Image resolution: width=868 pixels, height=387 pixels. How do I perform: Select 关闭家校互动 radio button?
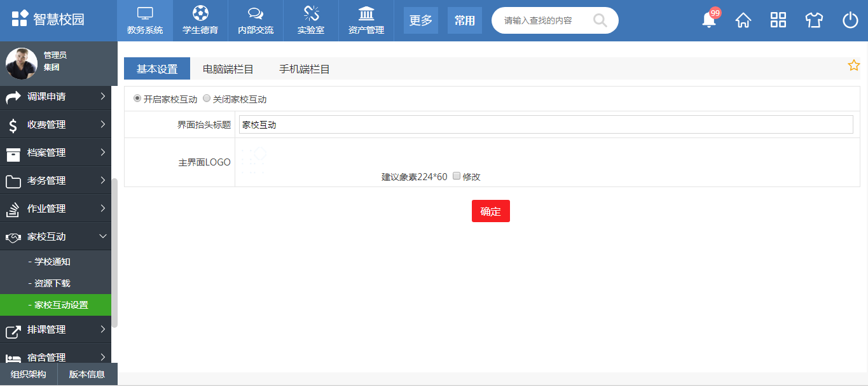(x=207, y=99)
